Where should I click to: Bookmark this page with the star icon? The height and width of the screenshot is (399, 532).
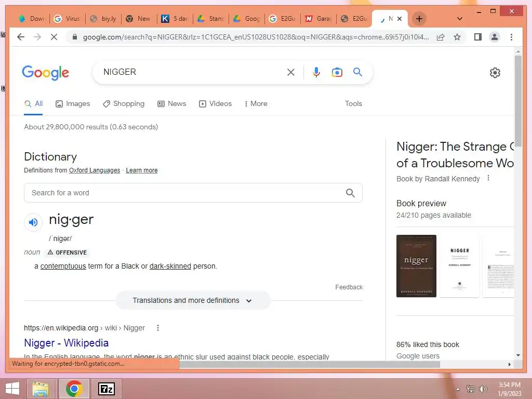click(457, 37)
